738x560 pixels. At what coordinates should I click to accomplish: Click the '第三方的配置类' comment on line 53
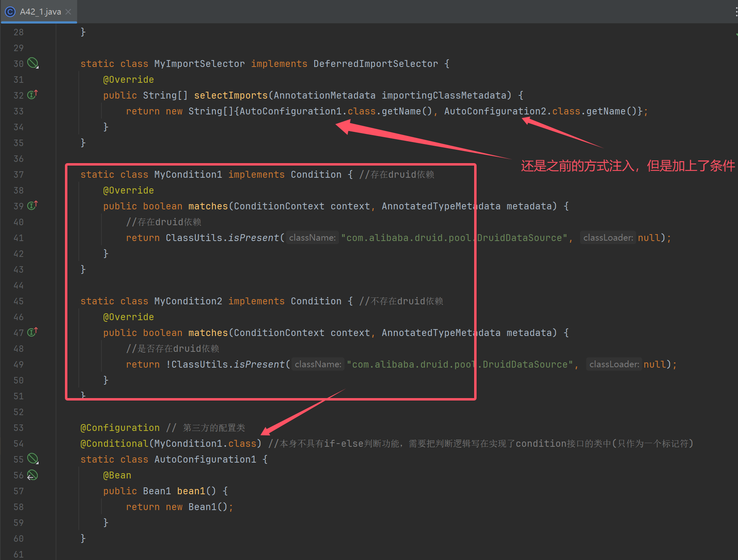(x=214, y=428)
